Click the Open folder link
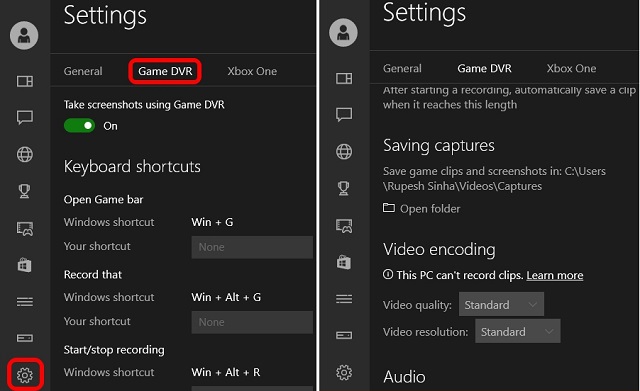 tap(430, 209)
